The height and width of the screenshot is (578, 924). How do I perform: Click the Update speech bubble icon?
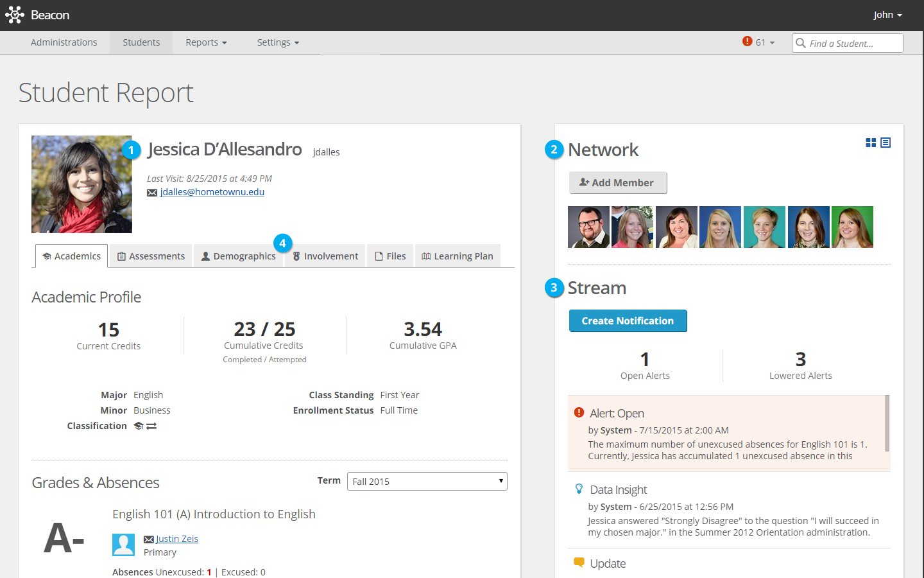point(579,563)
